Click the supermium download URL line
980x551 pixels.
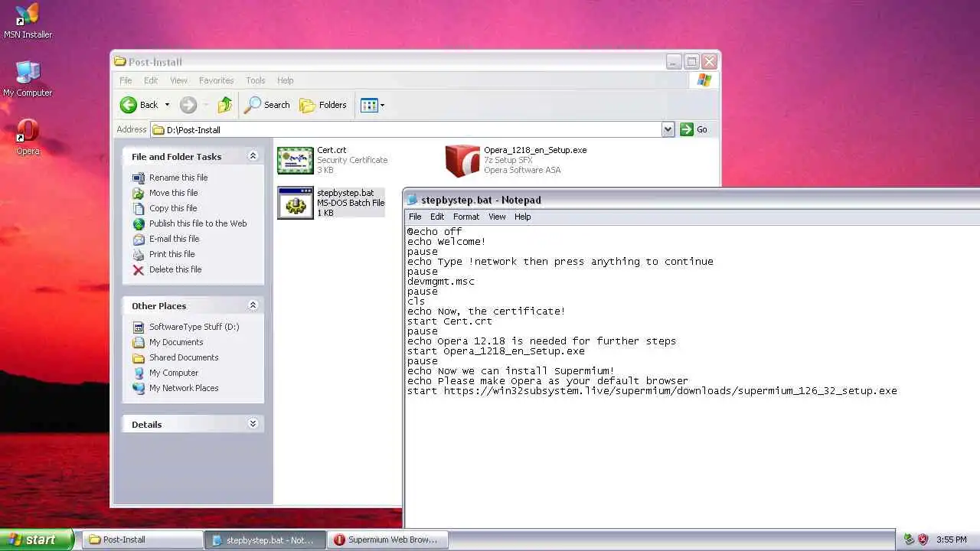pyautogui.click(x=652, y=391)
